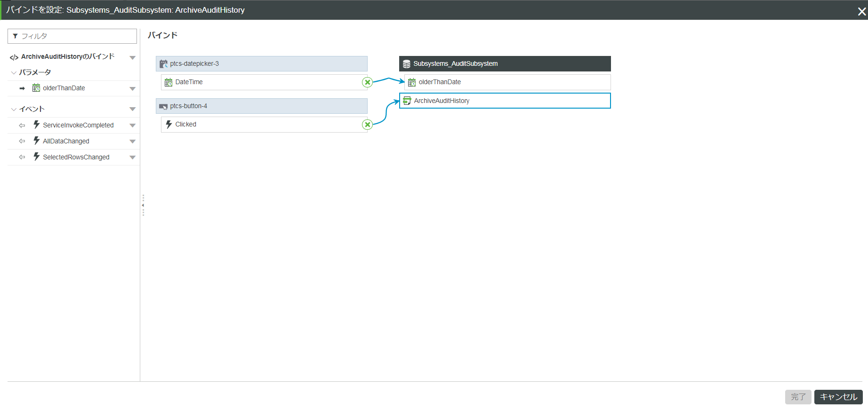
Task: Click the right arrow icon before olderThanDate
Action: point(22,88)
